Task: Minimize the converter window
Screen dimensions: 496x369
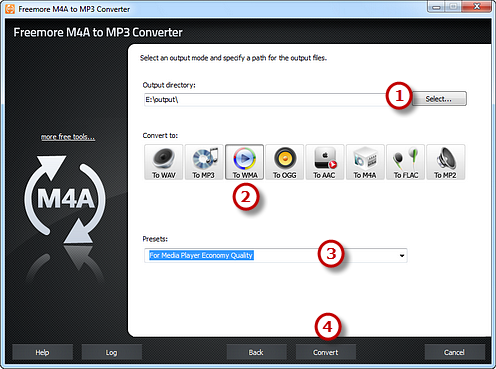Action: pos(436,7)
